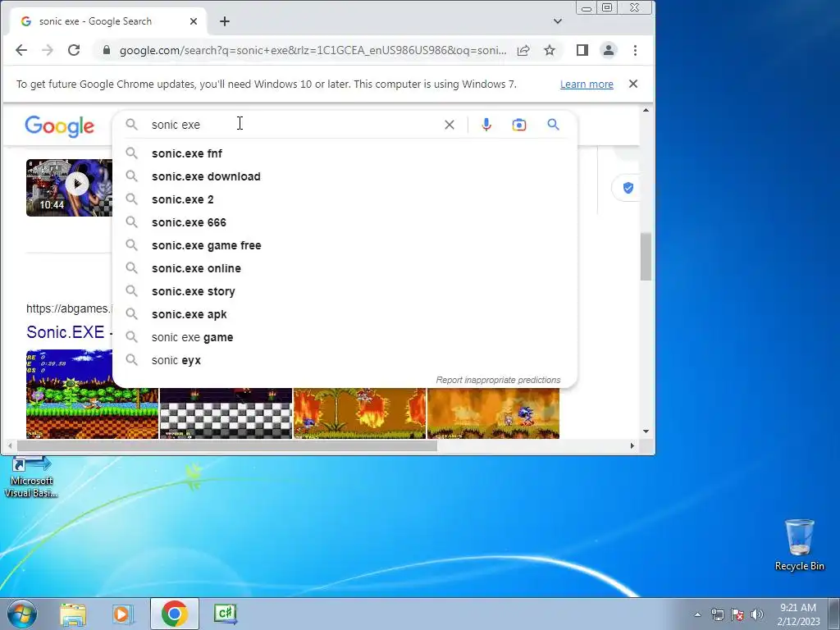Screen dimensions: 840x630
Task: Select the sonic exe - Google Search tab
Action: 108,21
